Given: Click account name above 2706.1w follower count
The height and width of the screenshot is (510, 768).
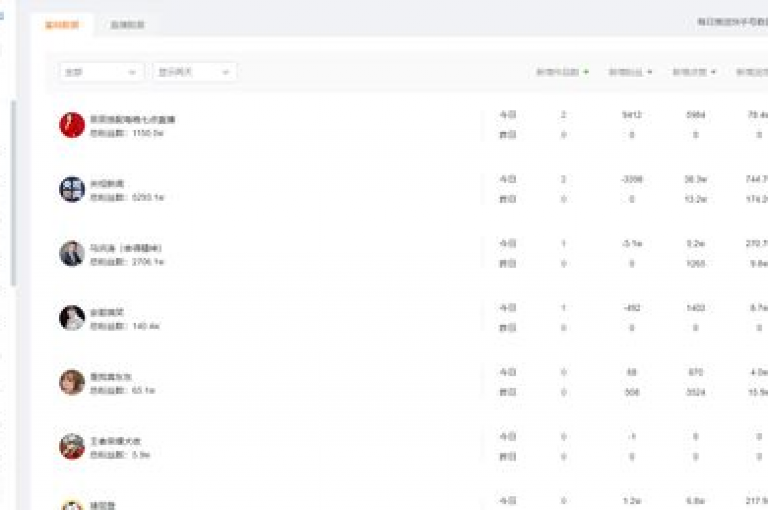Looking at the screenshot, I should (126, 248).
